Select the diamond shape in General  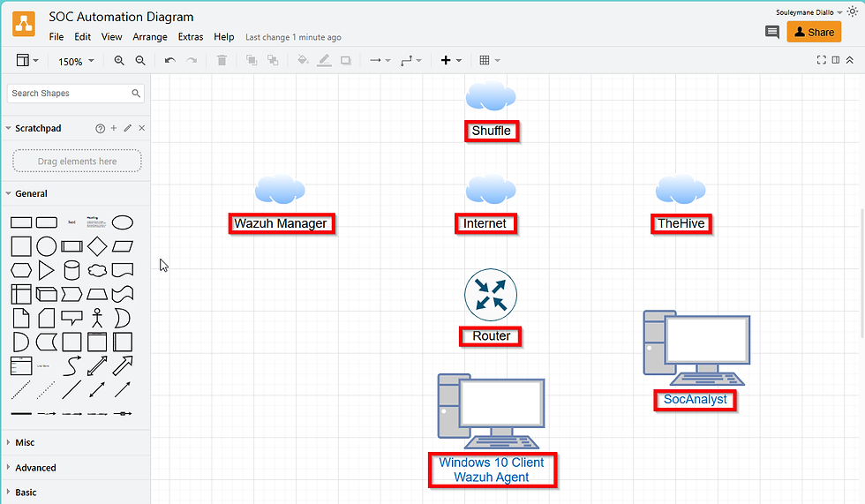pyautogui.click(x=97, y=246)
